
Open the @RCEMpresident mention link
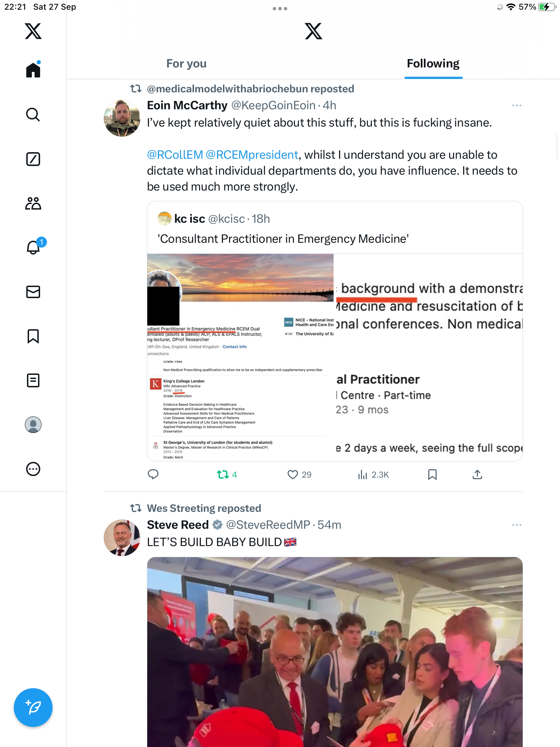tap(252, 155)
